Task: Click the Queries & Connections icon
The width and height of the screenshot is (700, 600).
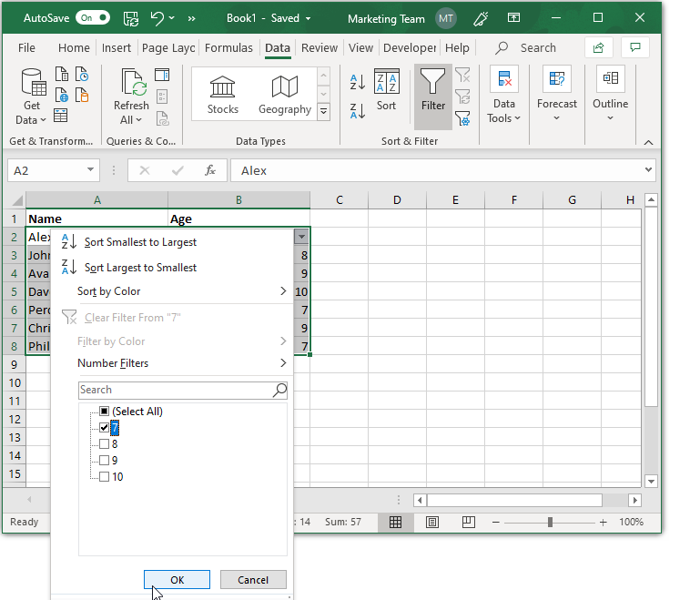Action: point(162,75)
